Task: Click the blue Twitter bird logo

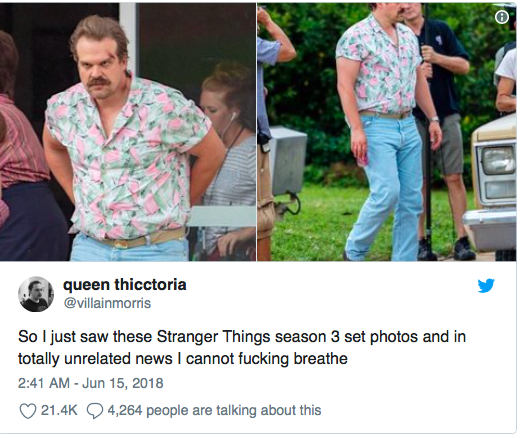Action: [x=486, y=286]
